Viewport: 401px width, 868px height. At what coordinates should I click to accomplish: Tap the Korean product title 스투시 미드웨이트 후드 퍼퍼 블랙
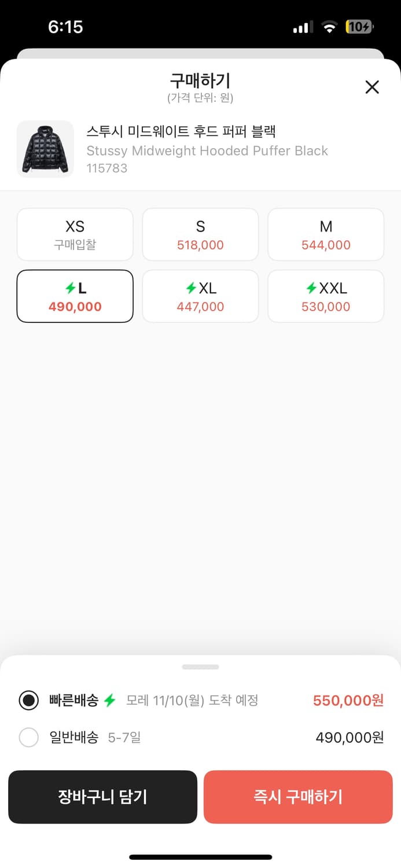(x=181, y=131)
